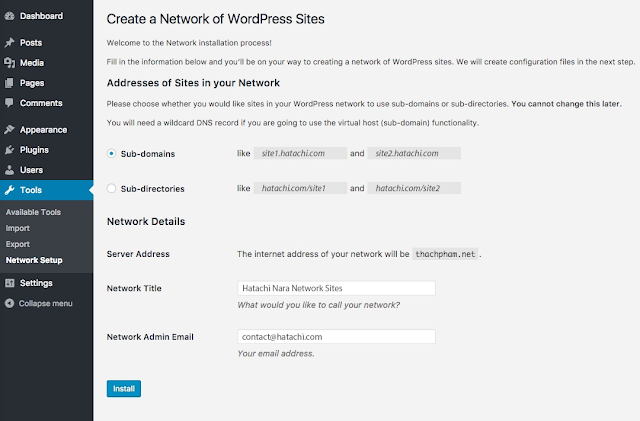Open the Comments menu label
The width and height of the screenshot is (640, 421).
(x=41, y=103)
